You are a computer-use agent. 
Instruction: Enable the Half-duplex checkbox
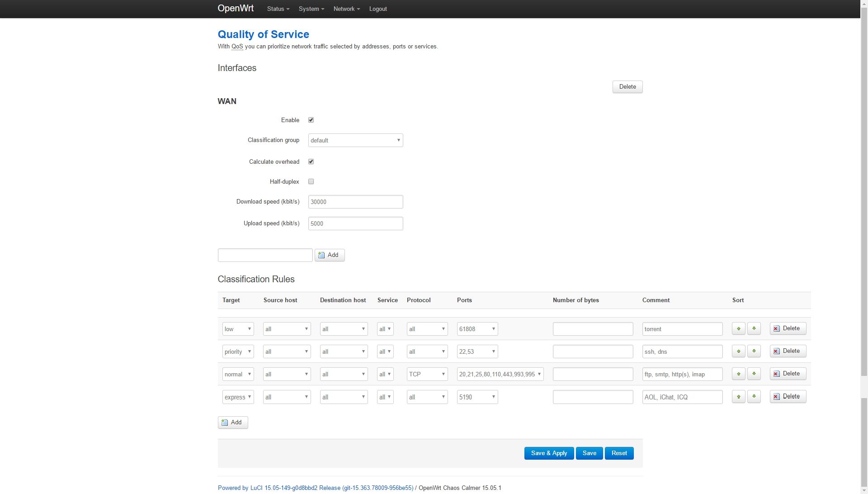click(311, 181)
